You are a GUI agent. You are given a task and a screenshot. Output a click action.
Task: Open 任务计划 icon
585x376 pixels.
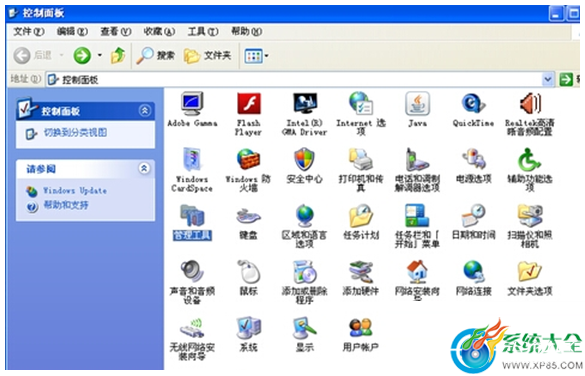(361, 216)
